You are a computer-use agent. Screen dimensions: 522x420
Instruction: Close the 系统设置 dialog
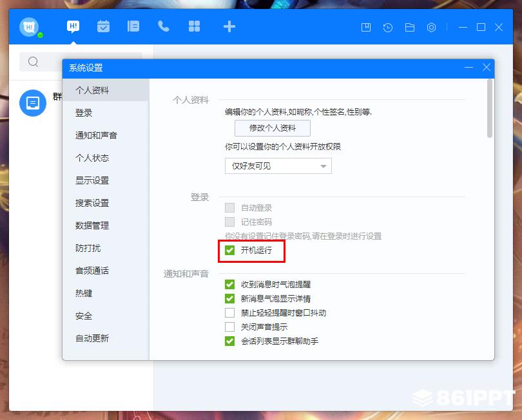(x=487, y=68)
